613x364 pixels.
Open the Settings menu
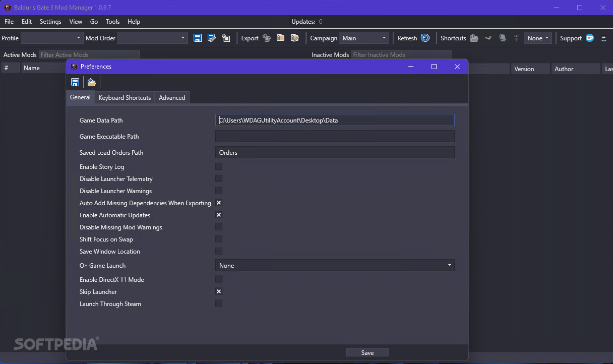(x=50, y=22)
